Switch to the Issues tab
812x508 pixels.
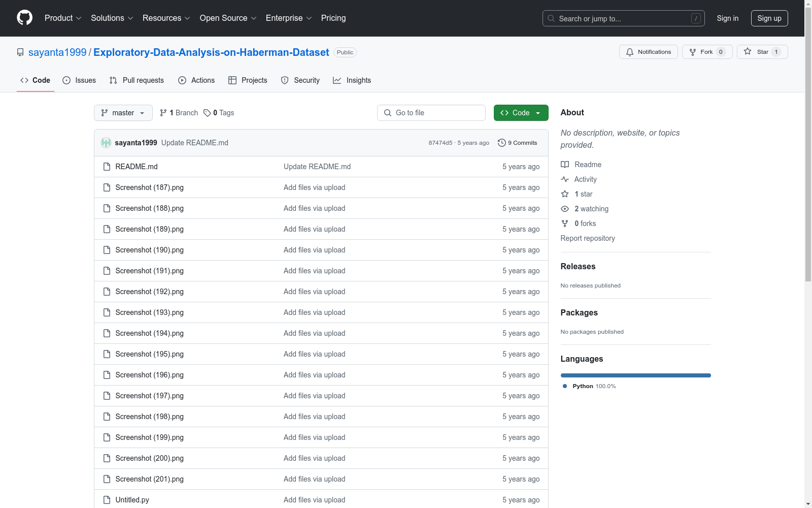(79, 80)
